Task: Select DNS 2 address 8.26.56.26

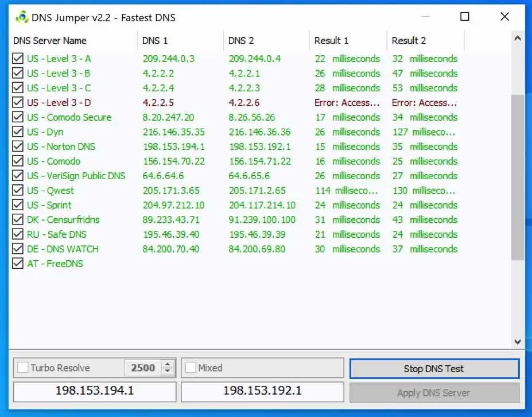Action: click(252, 117)
